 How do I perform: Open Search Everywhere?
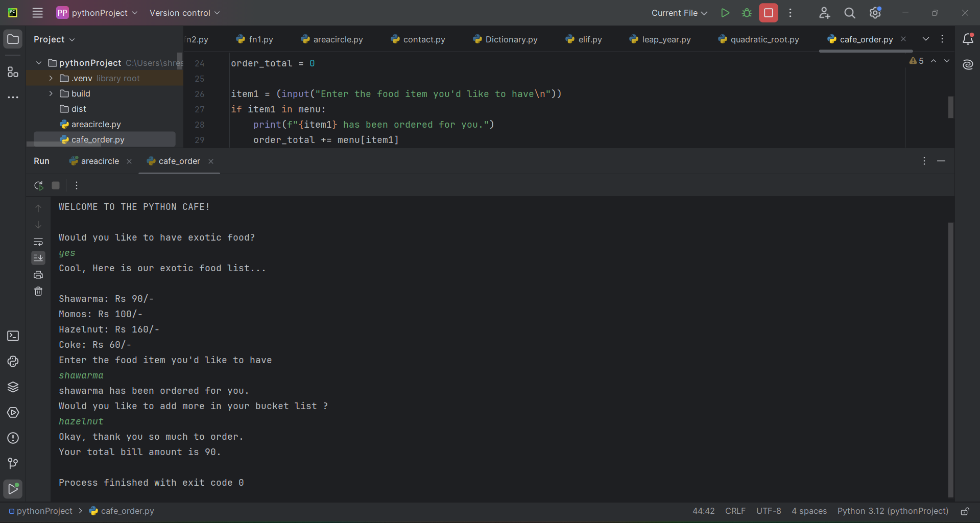click(x=850, y=13)
